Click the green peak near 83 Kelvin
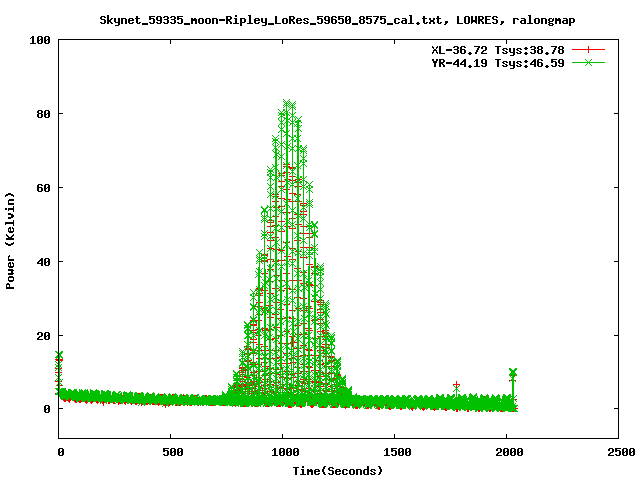The image size is (640, 480). coord(288,104)
